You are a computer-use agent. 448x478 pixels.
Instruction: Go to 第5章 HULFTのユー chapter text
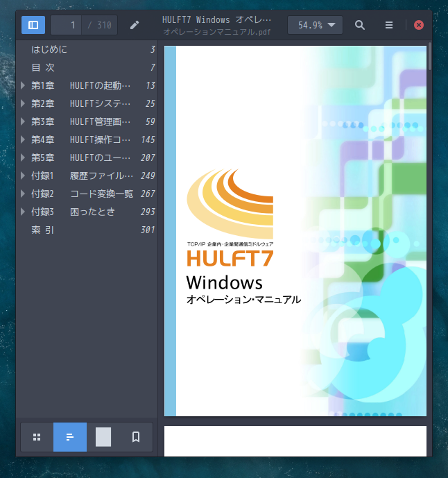(80, 157)
